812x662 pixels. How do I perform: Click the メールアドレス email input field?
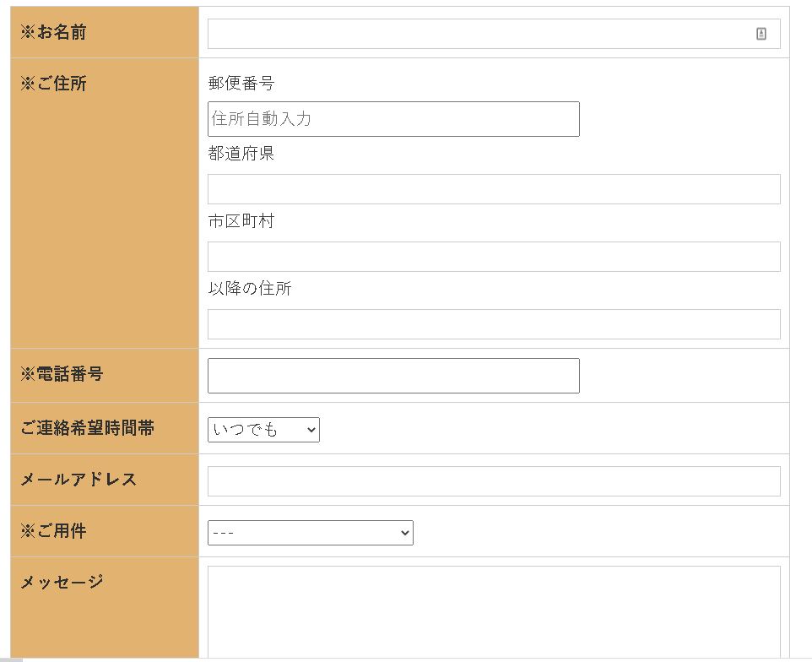(494, 481)
